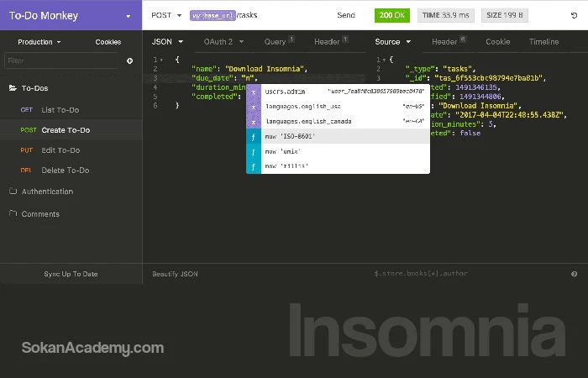Switch to the response Header tab

click(x=449, y=41)
